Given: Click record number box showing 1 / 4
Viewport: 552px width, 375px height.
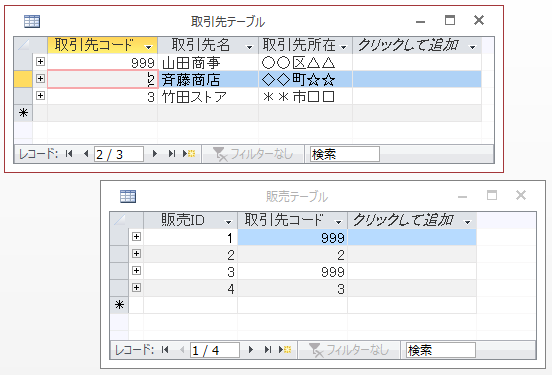Looking at the screenshot, I should click(215, 350).
